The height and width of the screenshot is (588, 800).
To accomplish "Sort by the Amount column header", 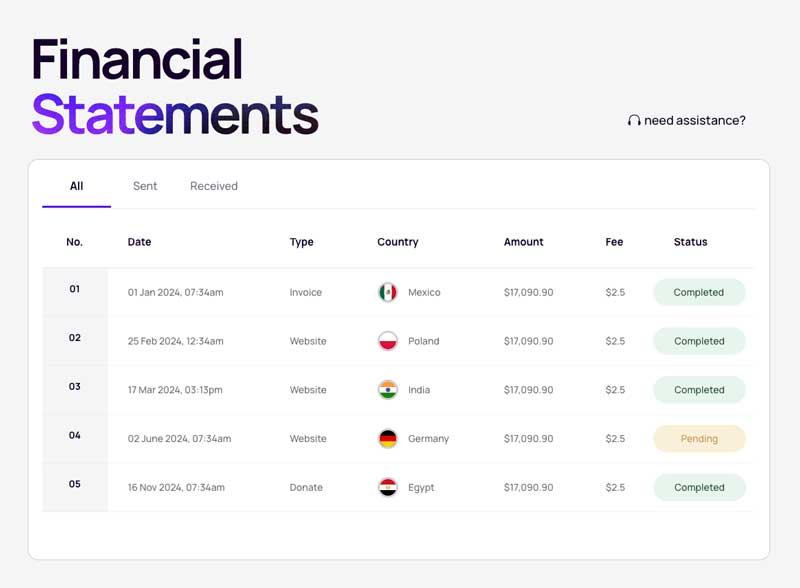I will [523, 242].
